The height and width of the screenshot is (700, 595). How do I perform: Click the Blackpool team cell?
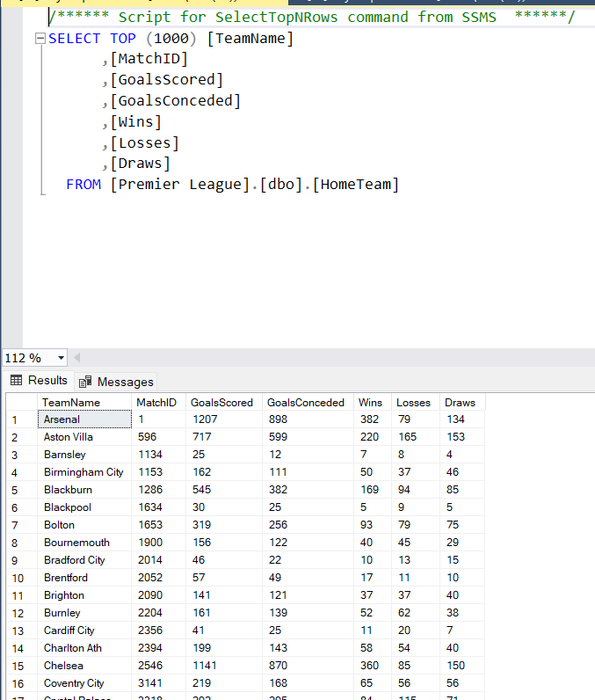tap(84, 507)
